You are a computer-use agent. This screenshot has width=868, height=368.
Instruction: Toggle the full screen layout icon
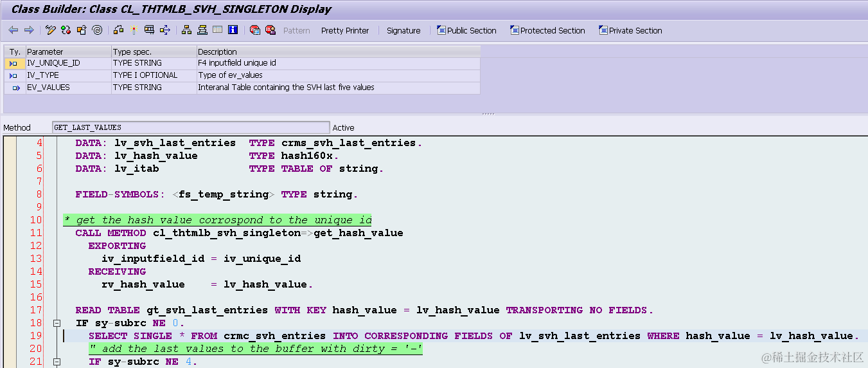coord(217,30)
